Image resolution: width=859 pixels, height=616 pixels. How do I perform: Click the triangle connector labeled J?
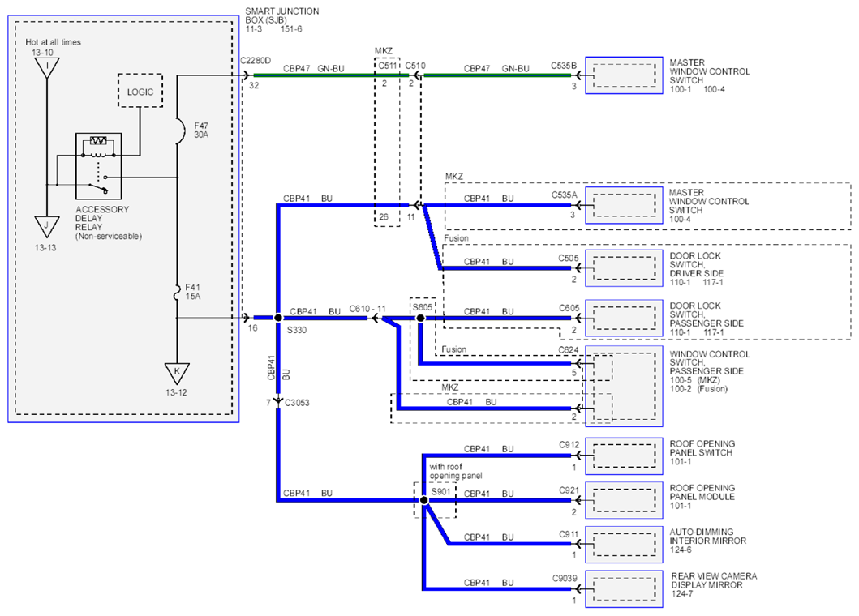(x=46, y=226)
